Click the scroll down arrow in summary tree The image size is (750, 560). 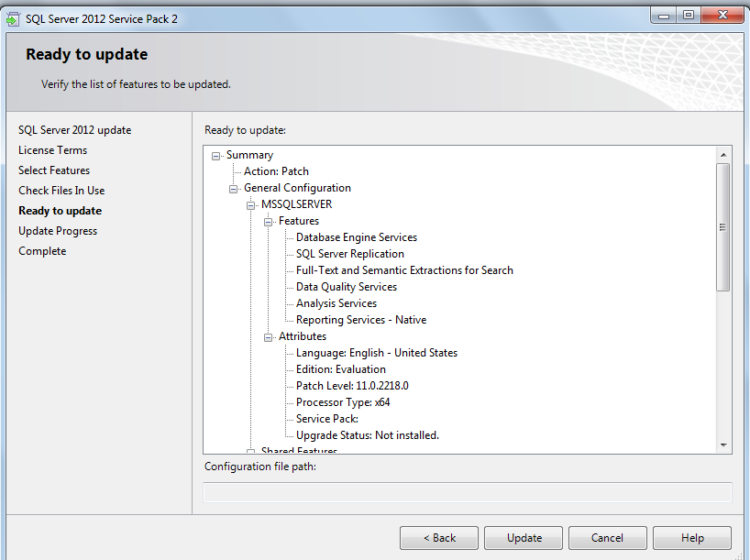[x=723, y=445]
